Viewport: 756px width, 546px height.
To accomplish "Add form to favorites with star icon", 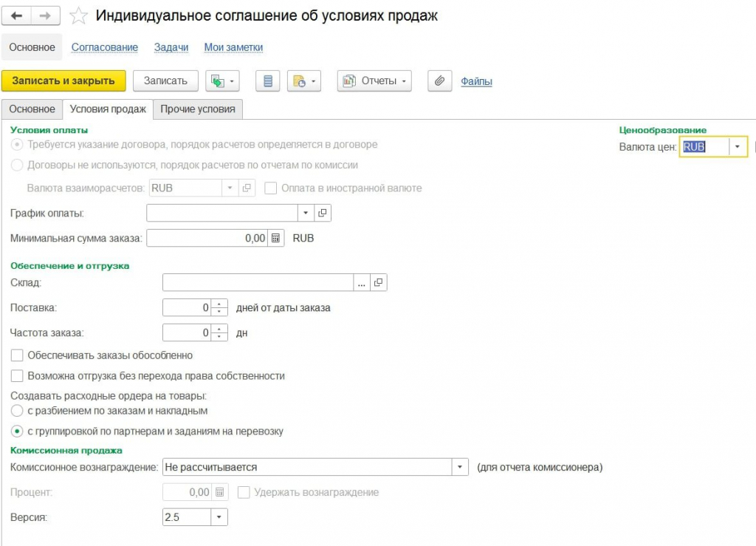I will click(78, 16).
